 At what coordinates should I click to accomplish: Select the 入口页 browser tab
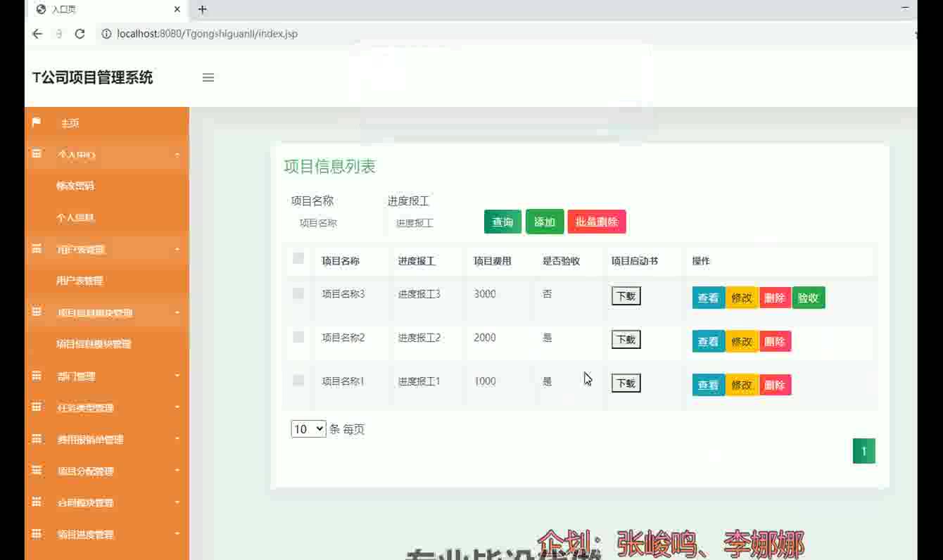(x=106, y=9)
